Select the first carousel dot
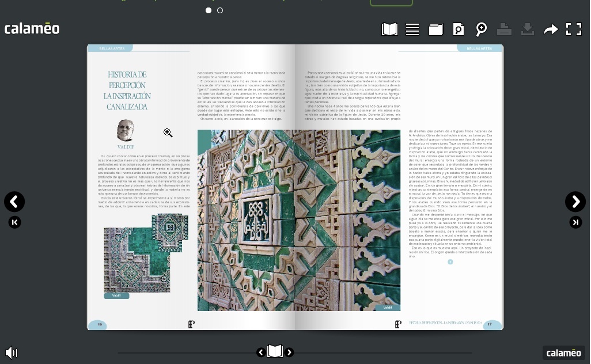Viewport: 591px width, 364px height. click(209, 10)
